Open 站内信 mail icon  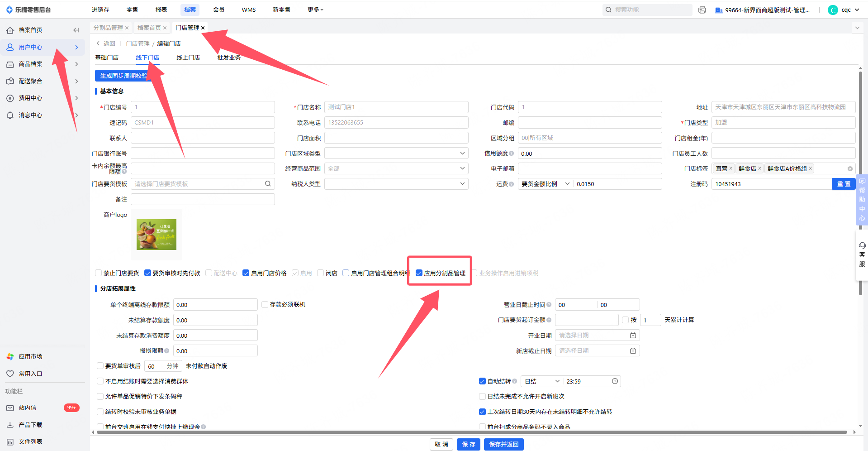coord(10,408)
